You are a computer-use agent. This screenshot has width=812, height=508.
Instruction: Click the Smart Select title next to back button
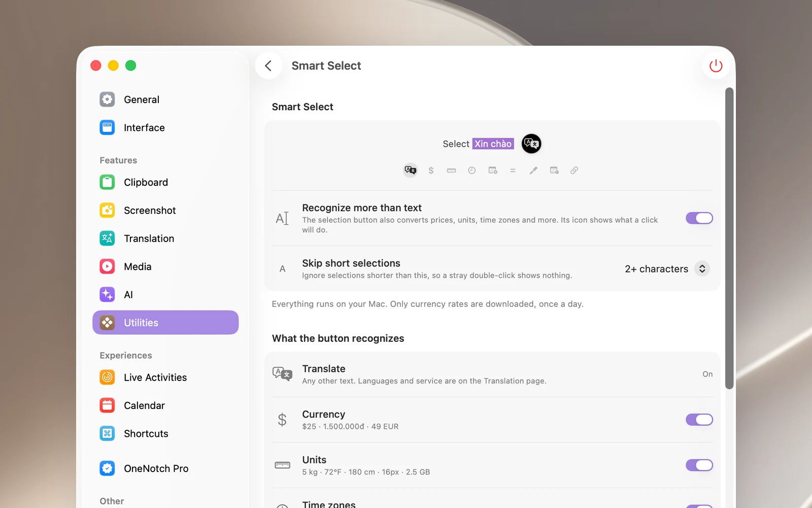(x=326, y=66)
